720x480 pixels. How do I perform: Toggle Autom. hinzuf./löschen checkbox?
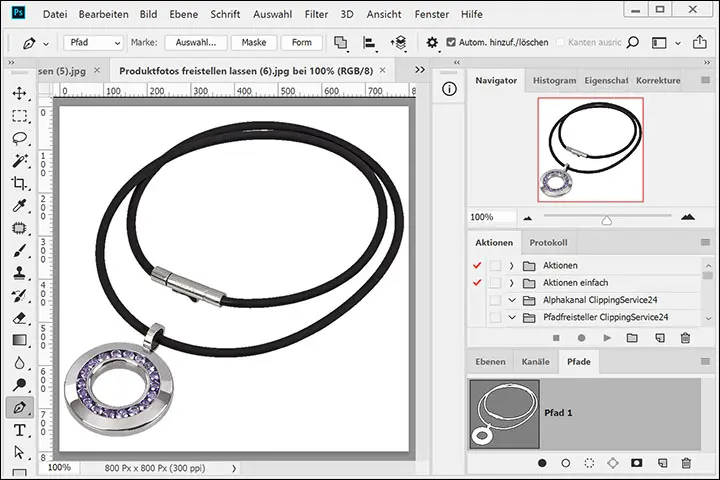451,43
